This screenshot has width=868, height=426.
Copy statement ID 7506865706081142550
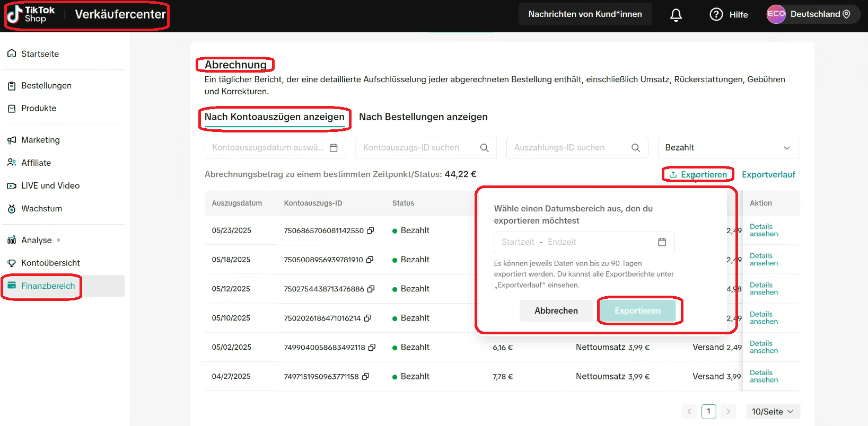point(371,230)
